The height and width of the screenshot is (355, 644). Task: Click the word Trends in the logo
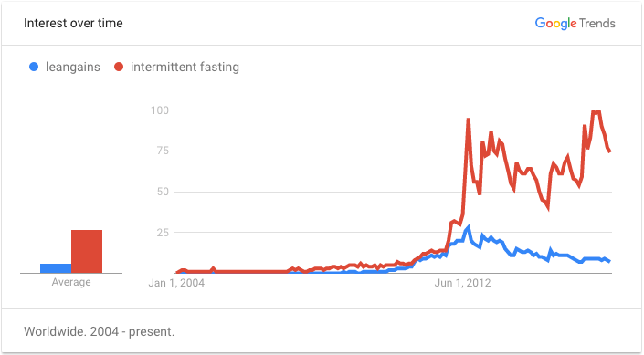[597, 24]
